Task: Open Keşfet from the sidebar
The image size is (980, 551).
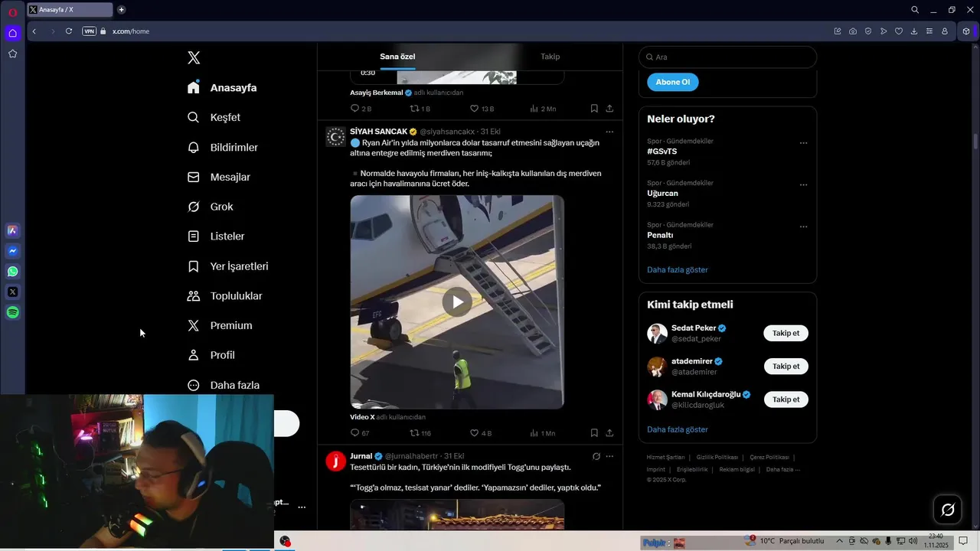Action: [x=214, y=117]
